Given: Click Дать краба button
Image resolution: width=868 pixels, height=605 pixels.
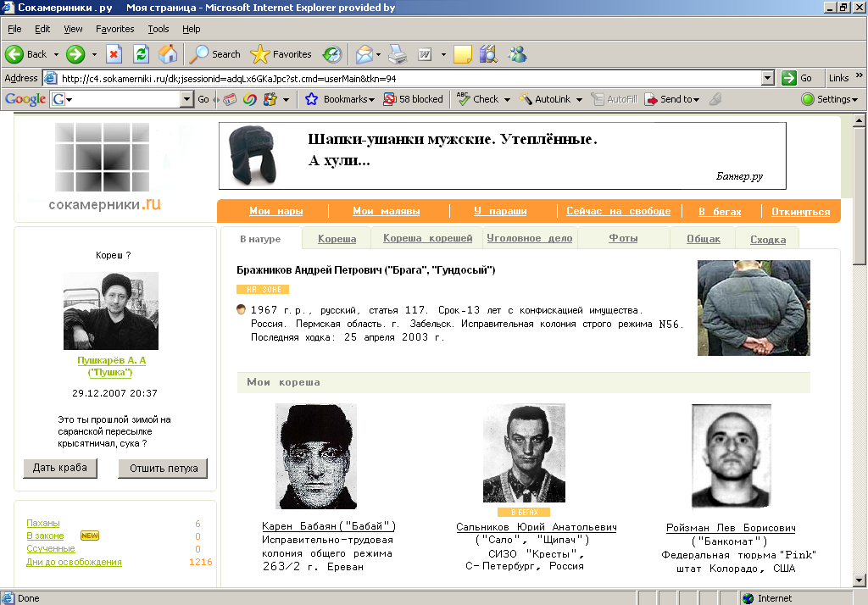Looking at the screenshot, I should (60, 468).
